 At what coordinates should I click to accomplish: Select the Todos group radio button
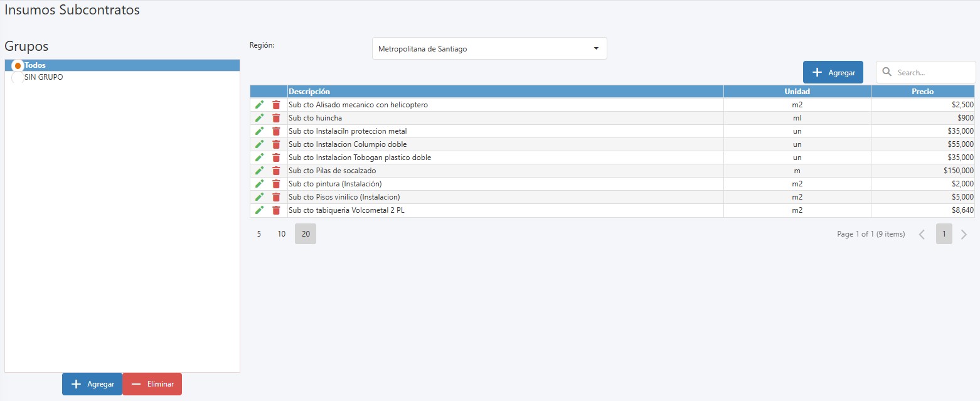tap(18, 66)
